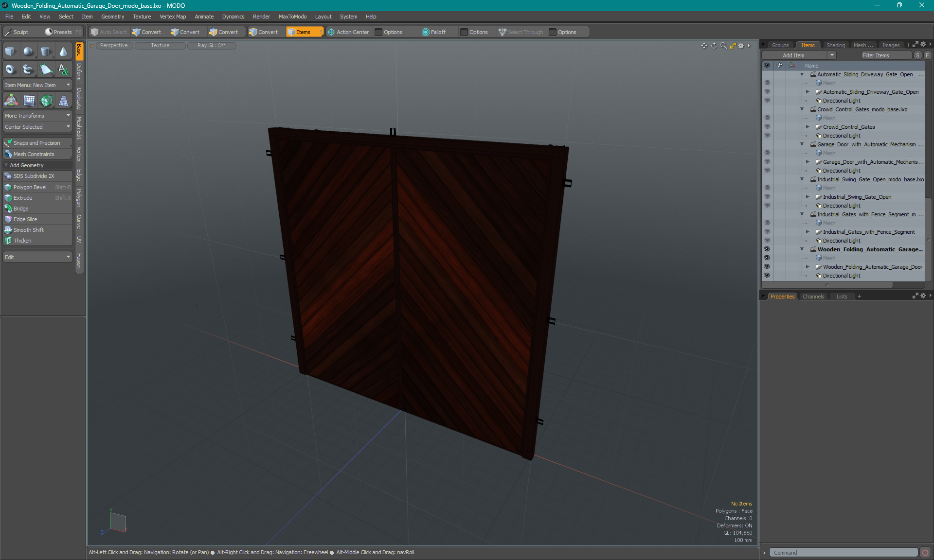934x560 pixels.
Task: Switch to the Channels tab
Action: pos(813,297)
